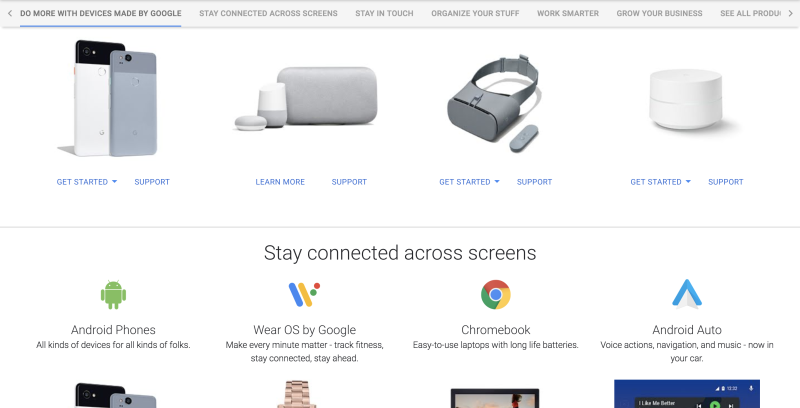Expand Get Started dropdown under Daydream headset
The height and width of the screenshot is (408, 800).
coord(469,182)
